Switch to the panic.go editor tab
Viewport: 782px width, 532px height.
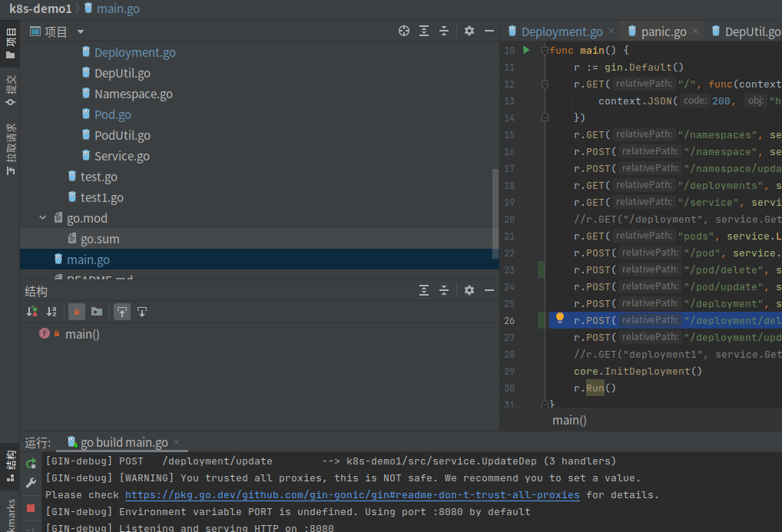[663, 31]
